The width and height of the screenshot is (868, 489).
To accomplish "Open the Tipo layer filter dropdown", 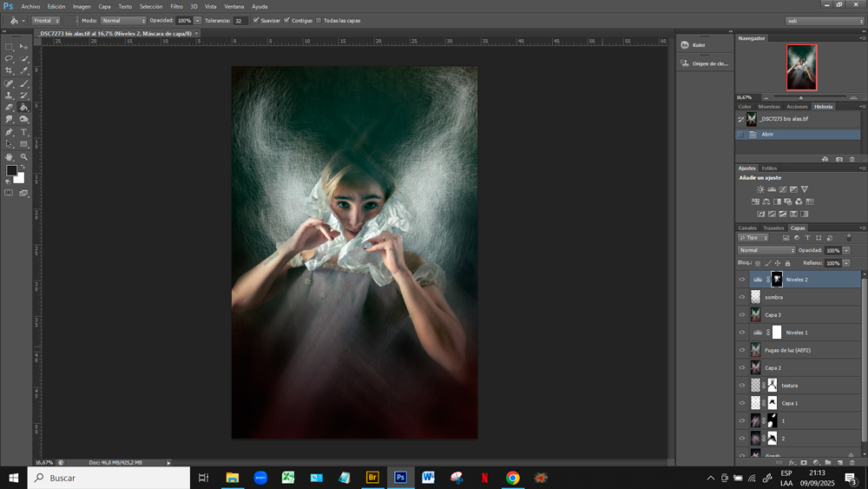I will click(x=753, y=238).
